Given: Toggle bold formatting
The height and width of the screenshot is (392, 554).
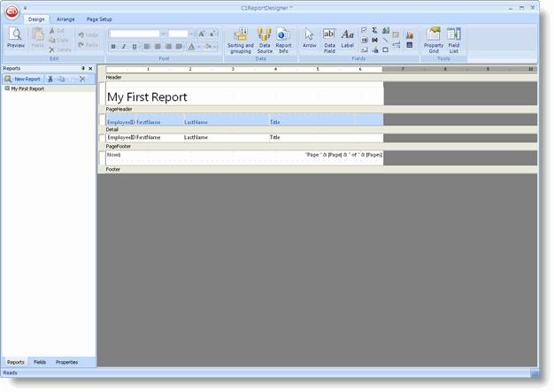Looking at the screenshot, I should 113,47.
